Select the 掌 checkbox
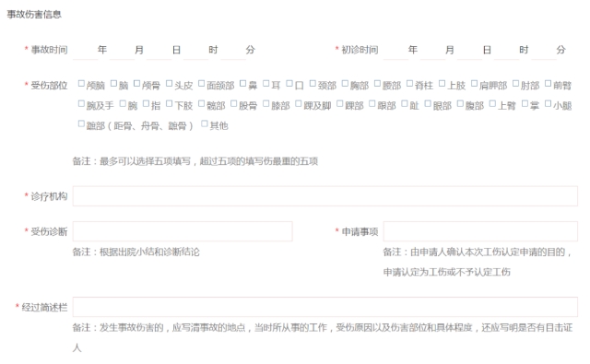Viewport: 590px width, 364px height. [525, 103]
